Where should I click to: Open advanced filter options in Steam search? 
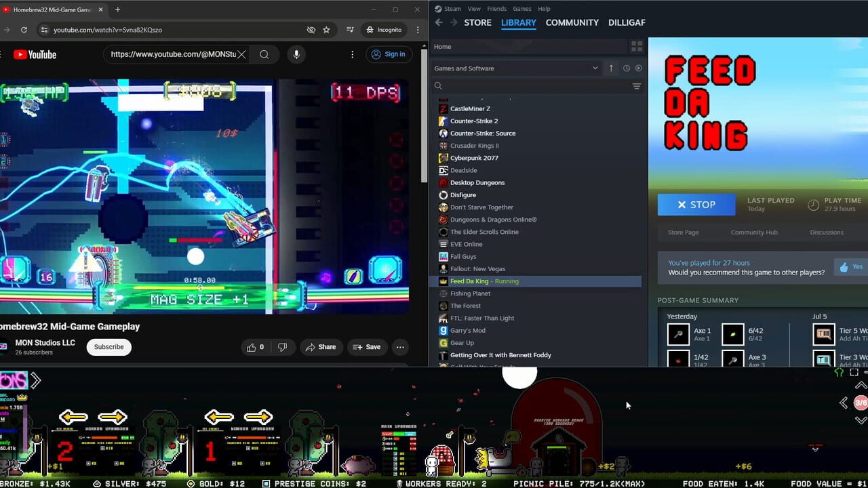click(x=637, y=86)
